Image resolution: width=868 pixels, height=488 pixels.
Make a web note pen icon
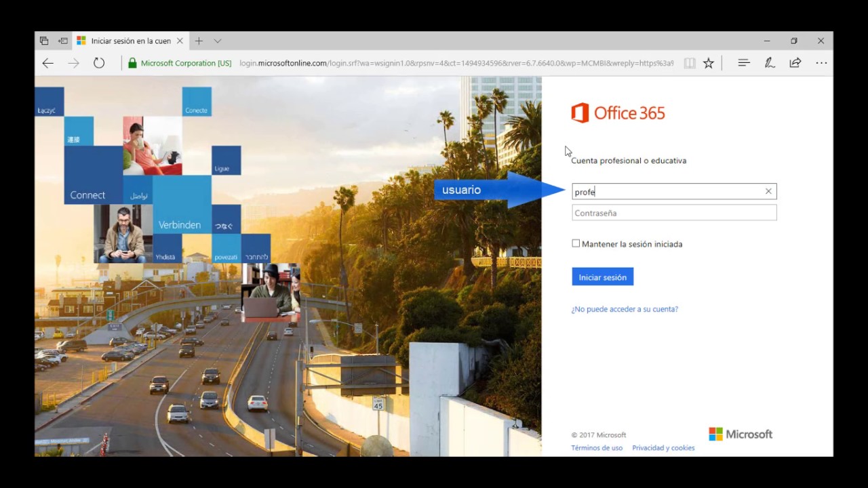pos(770,63)
